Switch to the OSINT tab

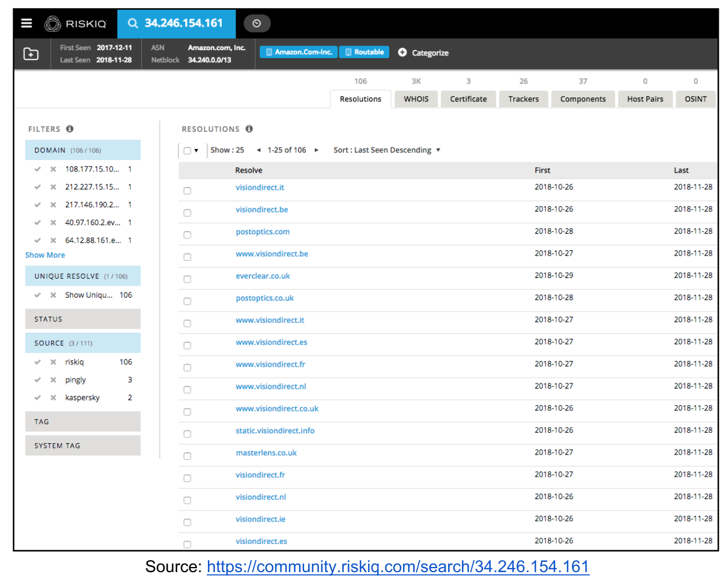click(696, 99)
